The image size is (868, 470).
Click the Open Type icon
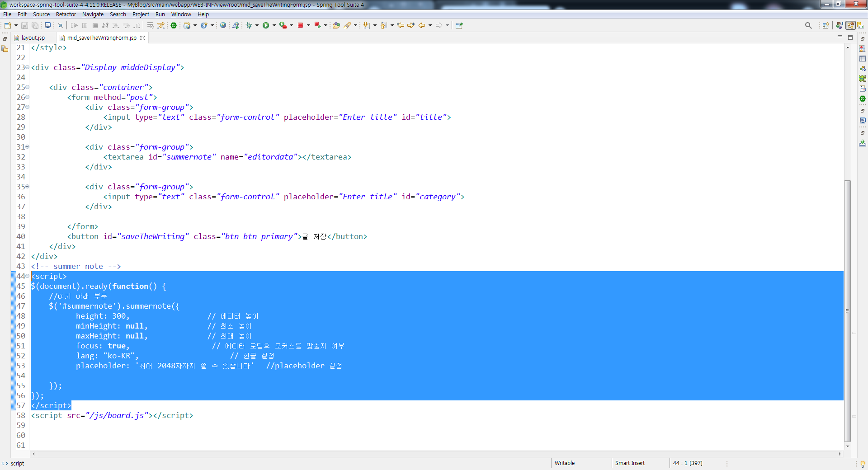point(336,25)
